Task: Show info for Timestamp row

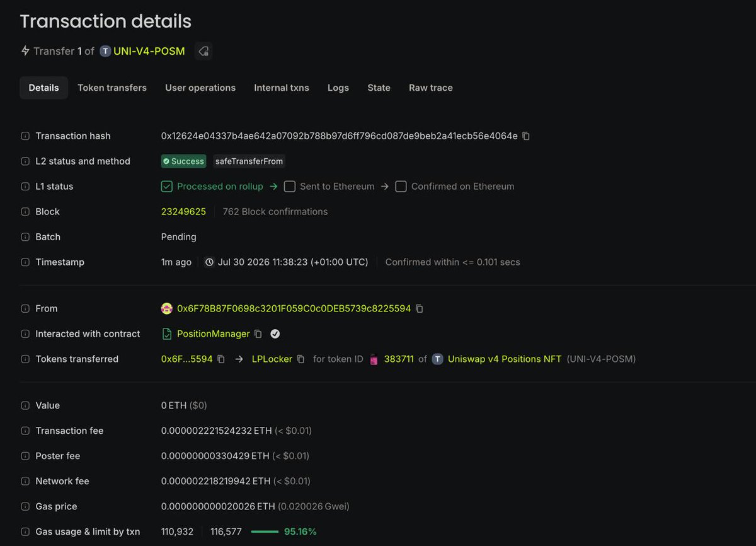Action: click(25, 262)
